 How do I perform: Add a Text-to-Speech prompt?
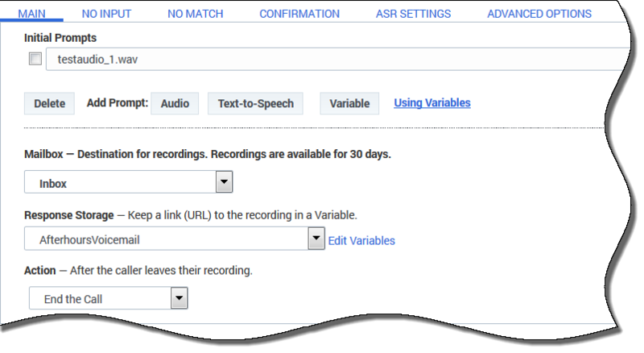coord(255,103)
